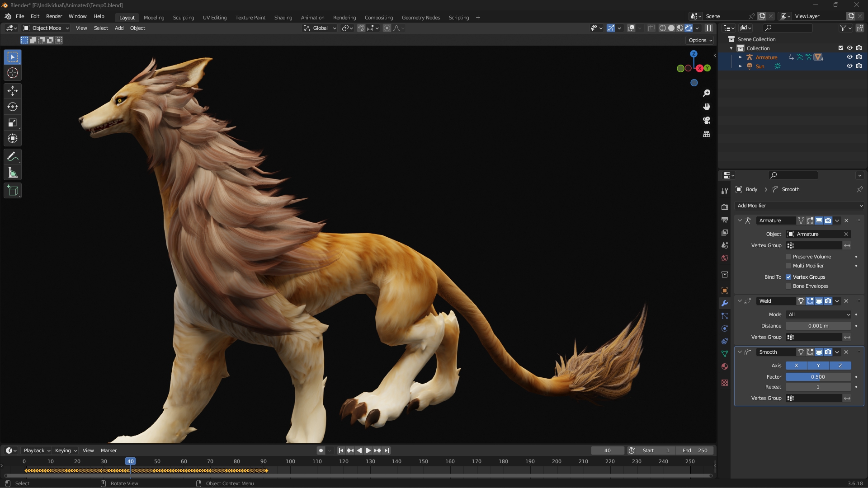Expand the Armature item in outliner
This screenshot has width=868, height=488.
click(x=740, y=57)
